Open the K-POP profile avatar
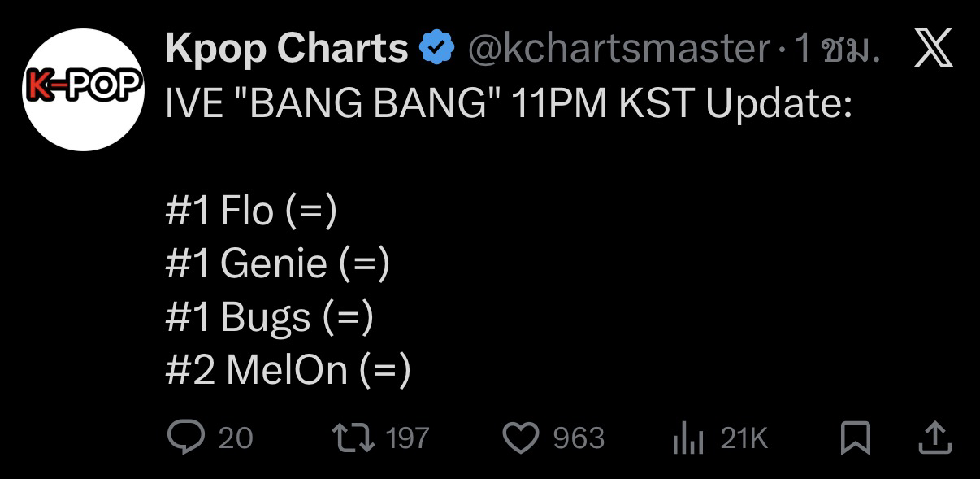The width and height of the screenshot is (980, 479). 83,89
